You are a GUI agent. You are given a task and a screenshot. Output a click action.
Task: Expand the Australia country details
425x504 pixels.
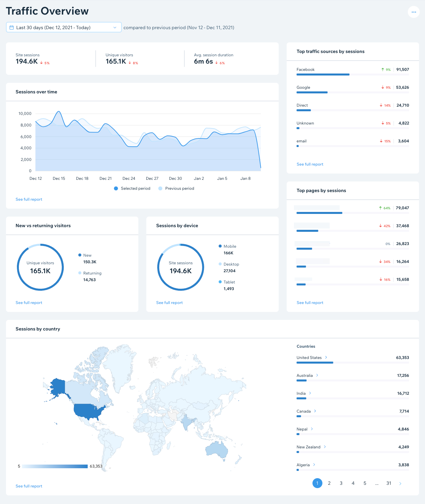tap(317, 375)
